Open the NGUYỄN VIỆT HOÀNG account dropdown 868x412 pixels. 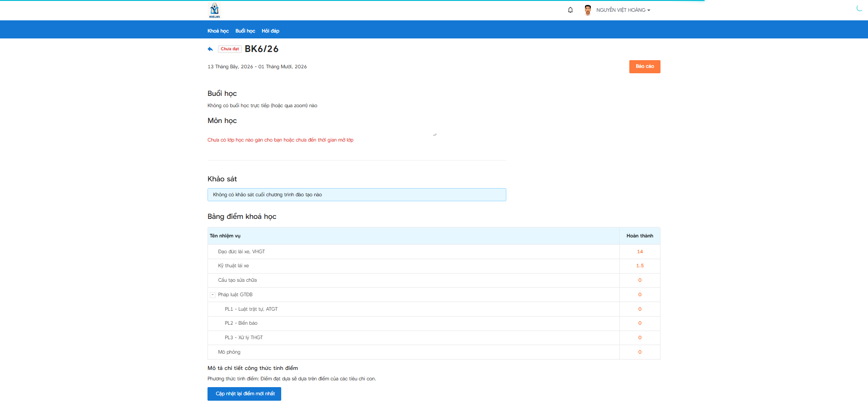[623, 10]
